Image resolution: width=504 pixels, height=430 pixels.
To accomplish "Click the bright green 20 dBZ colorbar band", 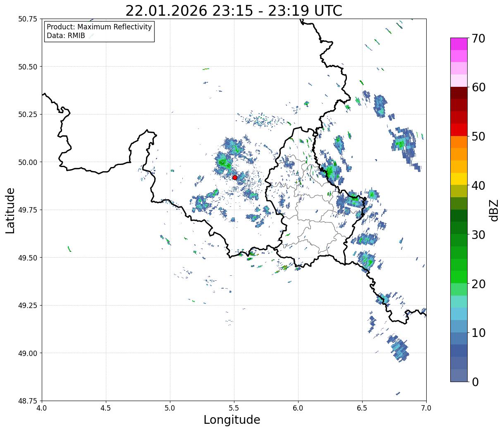I will [x=459, y=277].
